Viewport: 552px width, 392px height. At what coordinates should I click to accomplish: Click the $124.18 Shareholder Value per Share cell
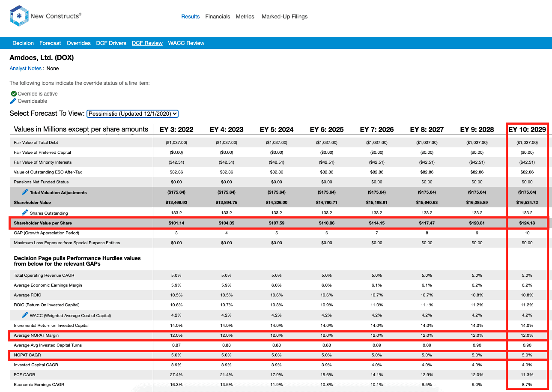coord(527,223)
